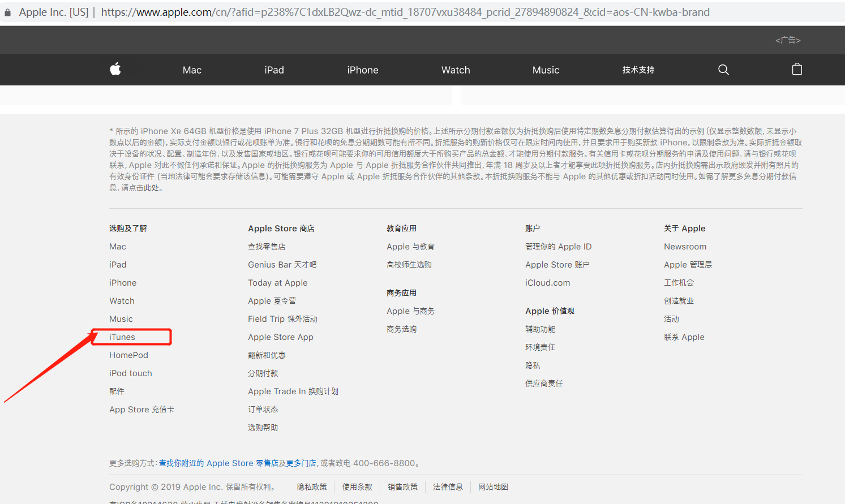Screen dimensions: 845x504
Task: Open the Mac menu in top navigation
Action: (x=192, y=70)
